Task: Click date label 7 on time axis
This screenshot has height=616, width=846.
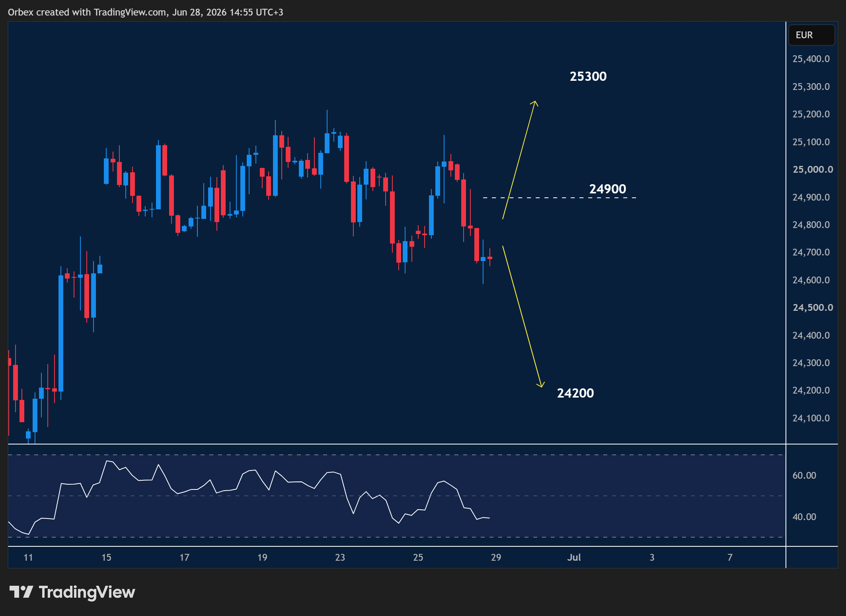Action: click(730, 558)
